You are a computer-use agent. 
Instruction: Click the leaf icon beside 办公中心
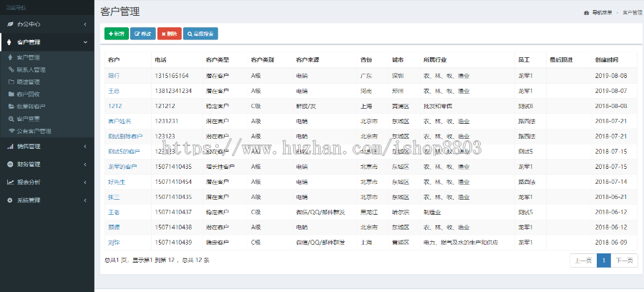pos(10,24)
